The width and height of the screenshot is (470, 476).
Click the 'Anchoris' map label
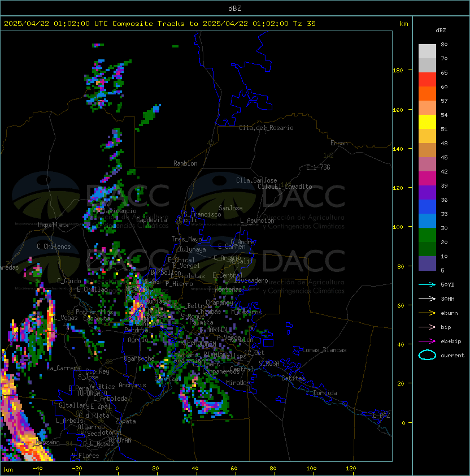(x=132, y=385)
